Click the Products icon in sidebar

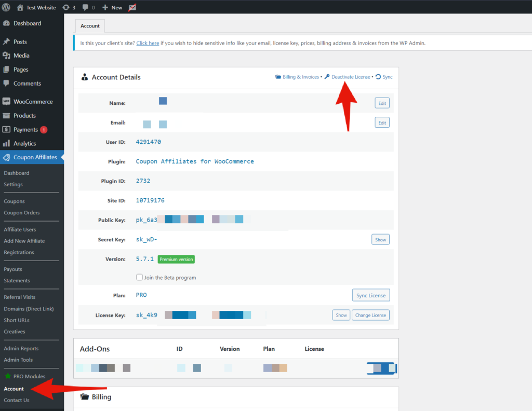(x=6, y=116)
